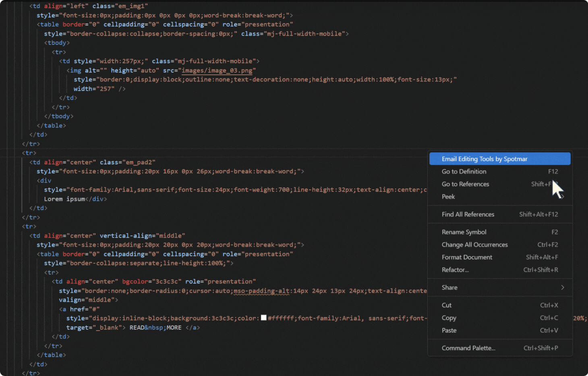Select "Email Editing Tools by Spotmar"
Image resolution: width=588 pixels, height=376 pixels.
484,159
